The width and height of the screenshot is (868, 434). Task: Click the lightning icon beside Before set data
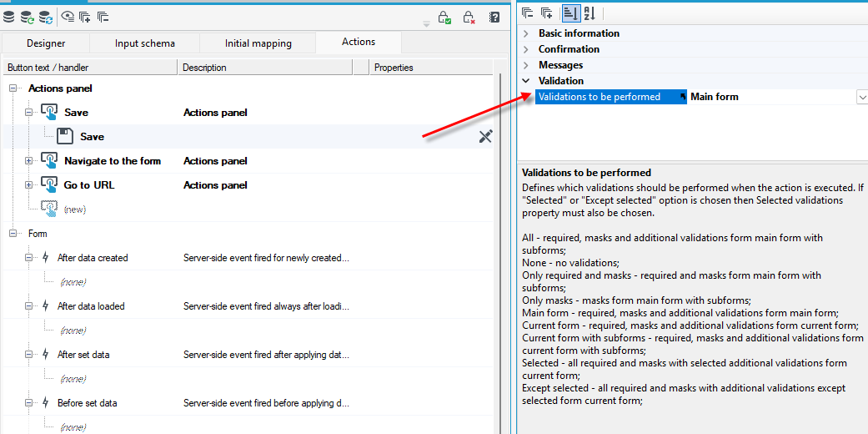46,403
